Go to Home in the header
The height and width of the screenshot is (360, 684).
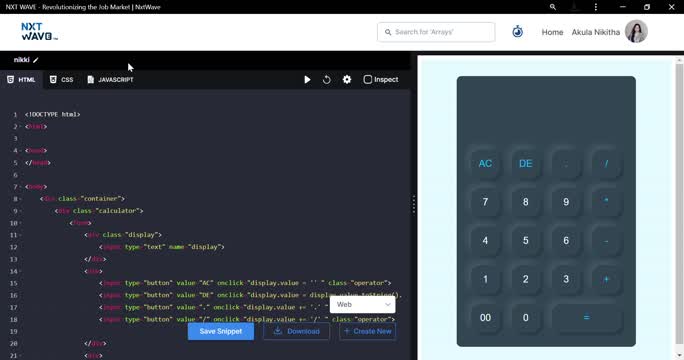552,32
